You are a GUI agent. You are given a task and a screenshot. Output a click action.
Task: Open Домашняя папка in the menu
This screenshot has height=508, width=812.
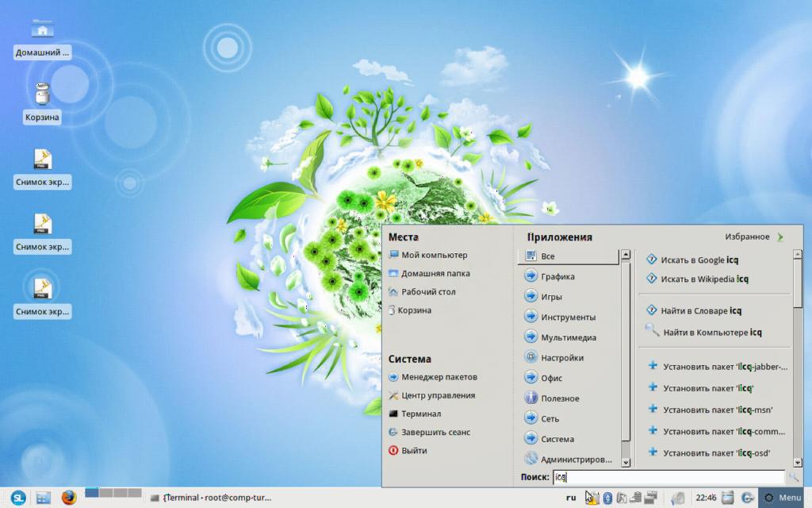click(429, 273)
